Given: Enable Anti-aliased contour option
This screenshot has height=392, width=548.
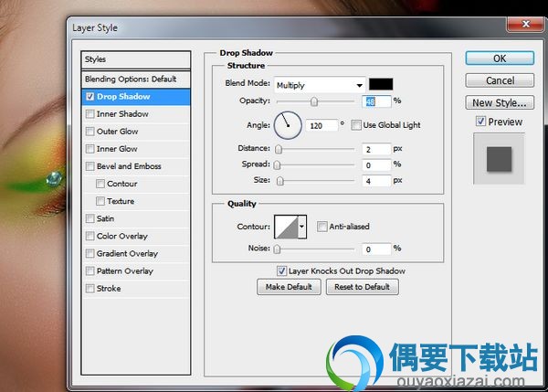Looking at the screenshot, I should (321, 227).
